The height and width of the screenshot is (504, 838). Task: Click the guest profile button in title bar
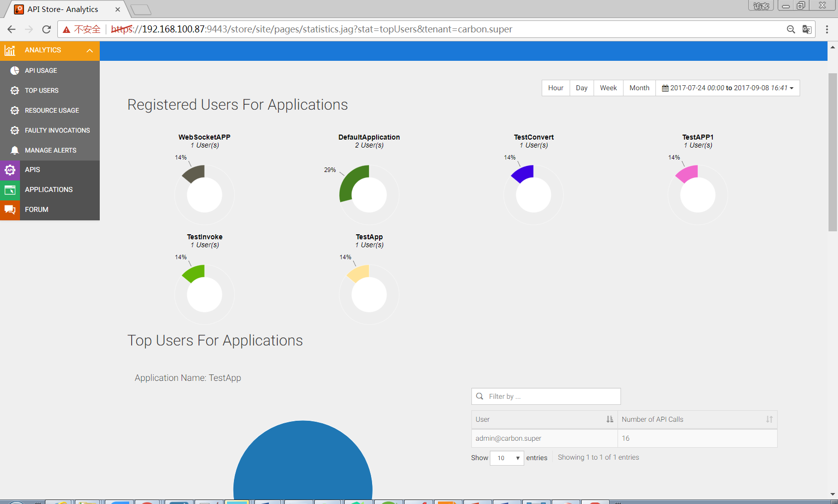click(x=761, y=5)
